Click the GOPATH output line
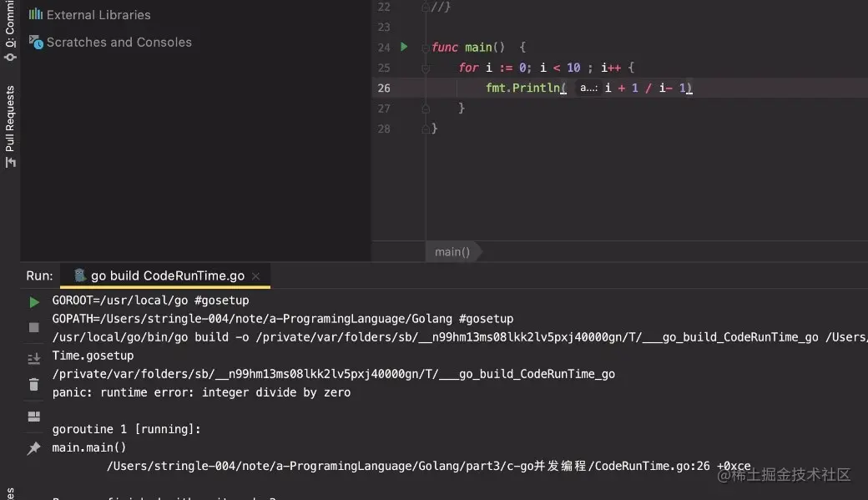This screenshot has width=868, height=500. click(x=283, y=319)
